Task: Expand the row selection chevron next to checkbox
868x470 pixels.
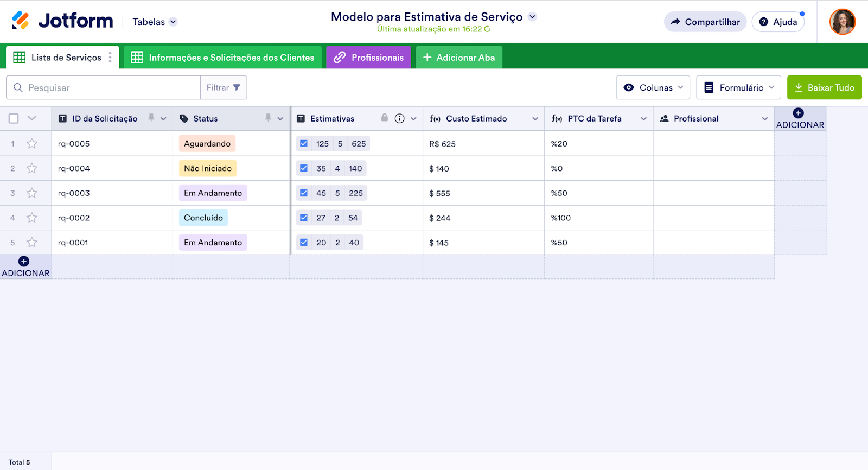Action: tap(32, 118)
